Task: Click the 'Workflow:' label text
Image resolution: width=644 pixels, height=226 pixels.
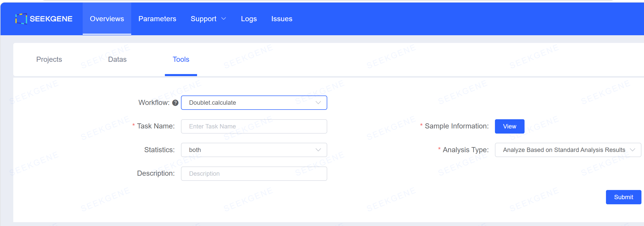Action: [x=154, y=103]
